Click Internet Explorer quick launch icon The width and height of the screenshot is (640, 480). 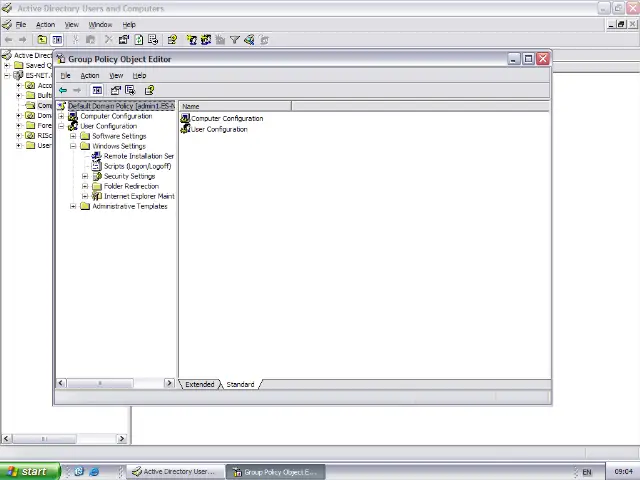[x=94, y=471]
